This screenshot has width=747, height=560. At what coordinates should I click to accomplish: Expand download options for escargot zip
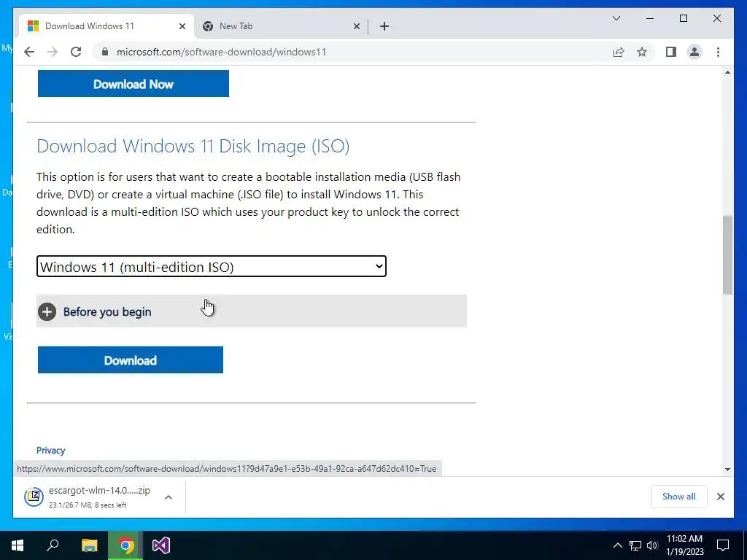169,497
